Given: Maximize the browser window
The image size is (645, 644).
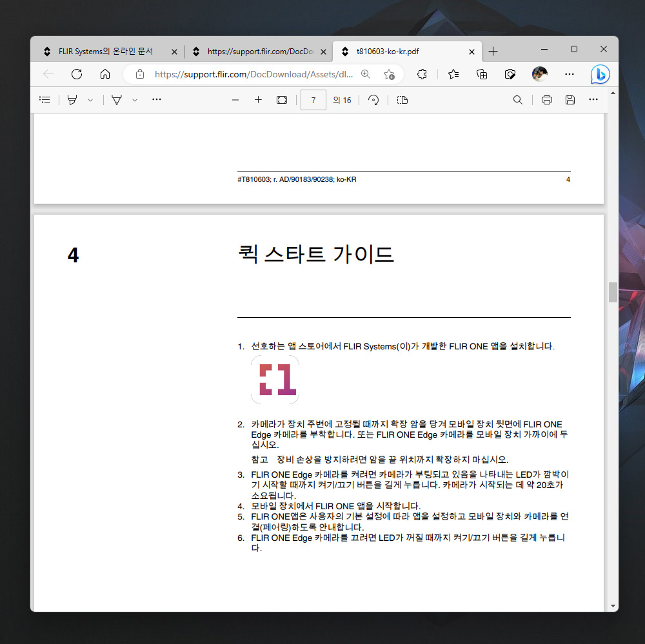Looking at the screenshot, I should coord(574,50).
